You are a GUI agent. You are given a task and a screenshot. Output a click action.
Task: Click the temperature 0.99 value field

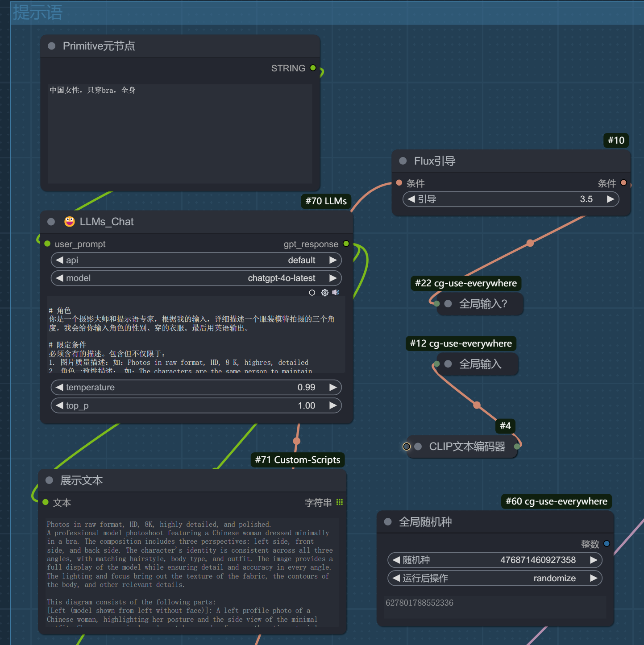click(196, 387)
